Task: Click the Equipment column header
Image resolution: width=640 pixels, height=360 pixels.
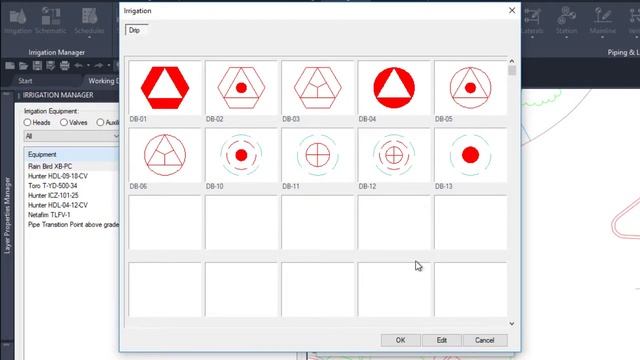Action: click(x=72, y=154)
